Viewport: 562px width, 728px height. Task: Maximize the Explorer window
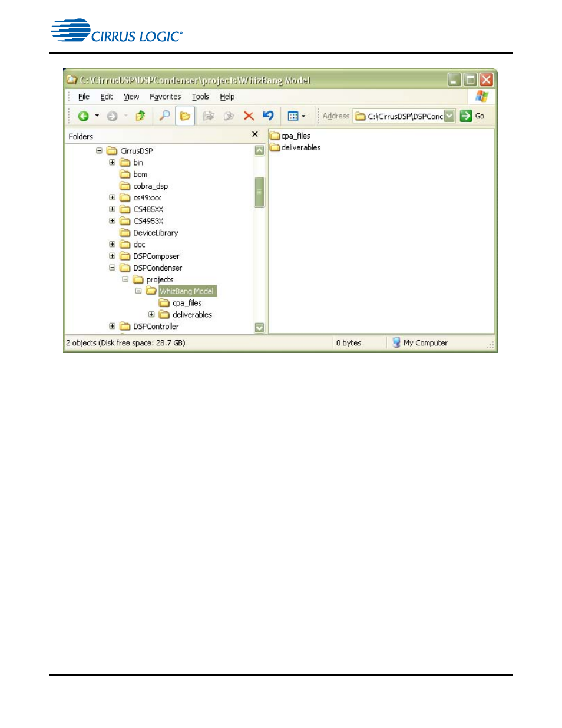click(470, 80)
